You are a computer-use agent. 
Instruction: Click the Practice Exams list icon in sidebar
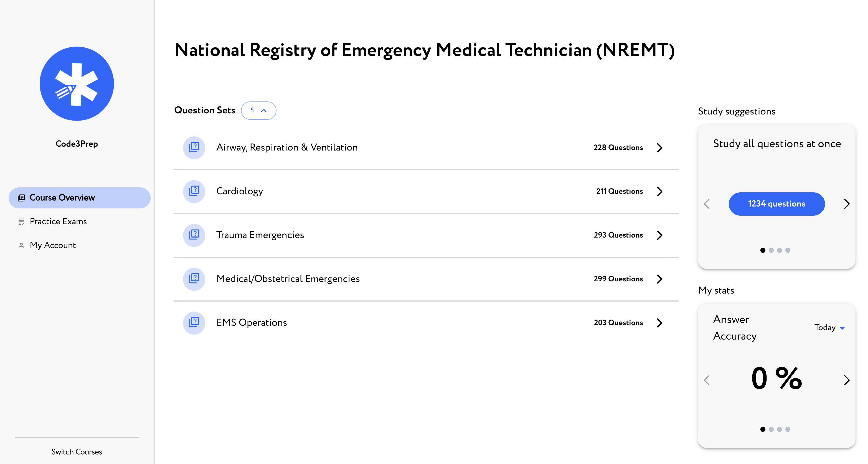click(x=21, y=221)
